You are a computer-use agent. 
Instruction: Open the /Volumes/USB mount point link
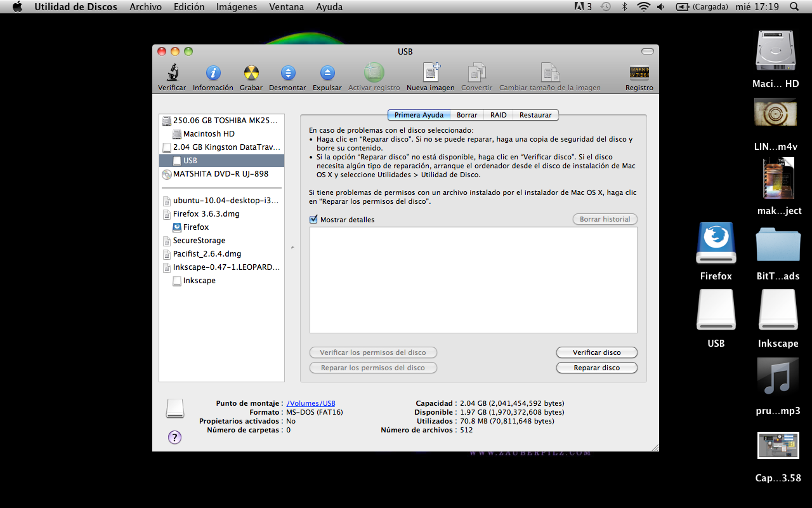pyautogui.click(x=311, y=403)
